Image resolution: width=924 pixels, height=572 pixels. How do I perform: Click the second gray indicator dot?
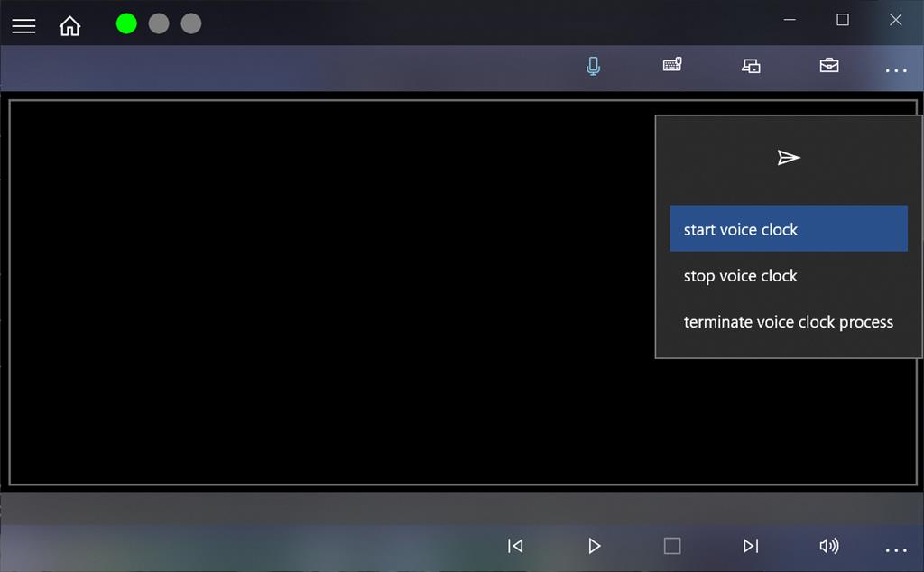[x=191, y=24]
